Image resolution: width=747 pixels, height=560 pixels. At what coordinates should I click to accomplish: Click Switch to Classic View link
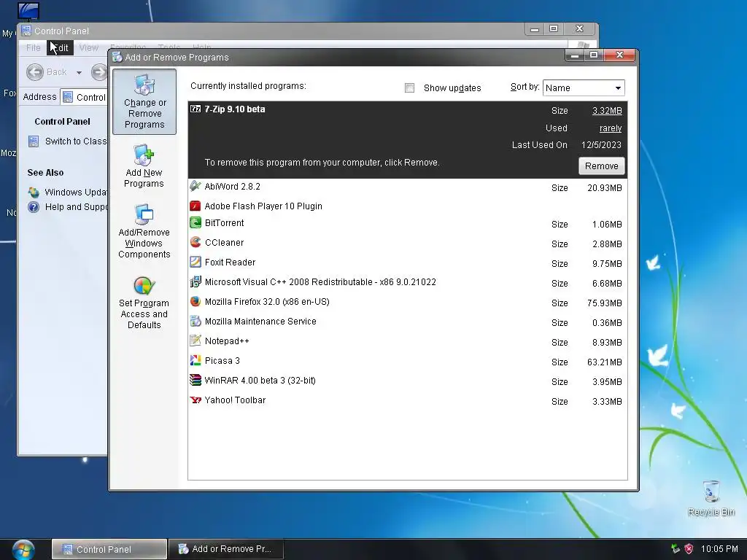point(76,141)
